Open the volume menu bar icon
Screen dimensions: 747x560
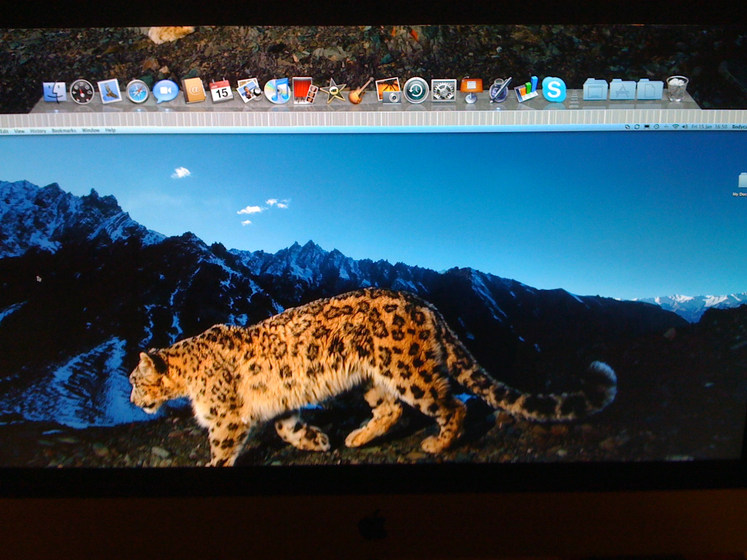(x=685, y=127)
